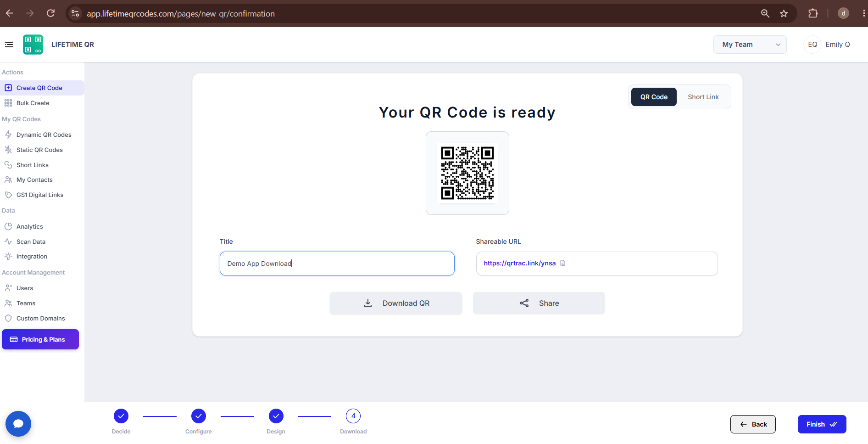Screen dimensions: 868x444
Task: Open Custom Domains page
Action: 42,318
